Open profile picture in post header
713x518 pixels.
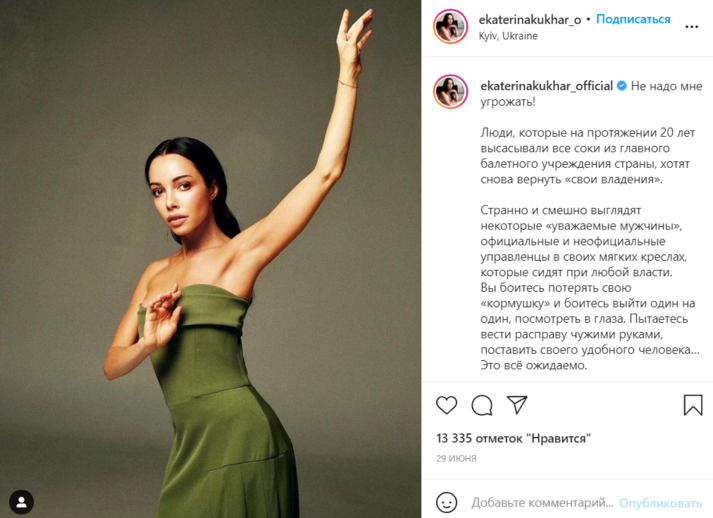point(451,26)
